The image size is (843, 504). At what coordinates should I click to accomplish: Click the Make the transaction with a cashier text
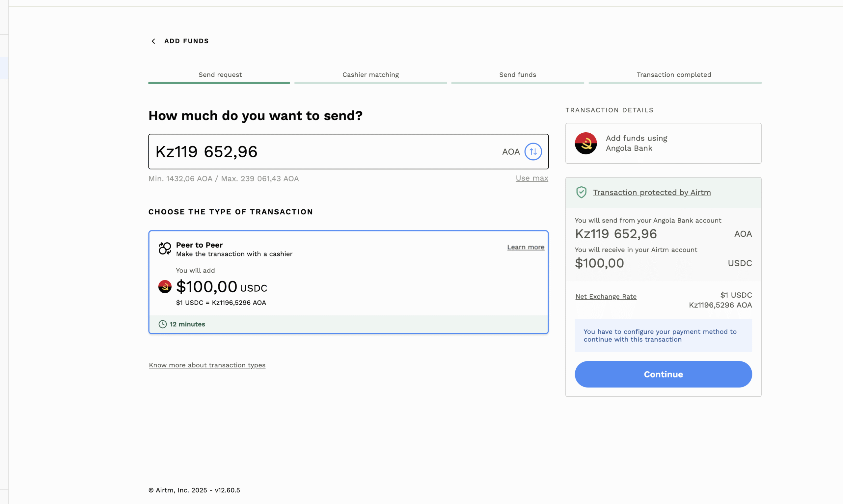coord(234,254)
